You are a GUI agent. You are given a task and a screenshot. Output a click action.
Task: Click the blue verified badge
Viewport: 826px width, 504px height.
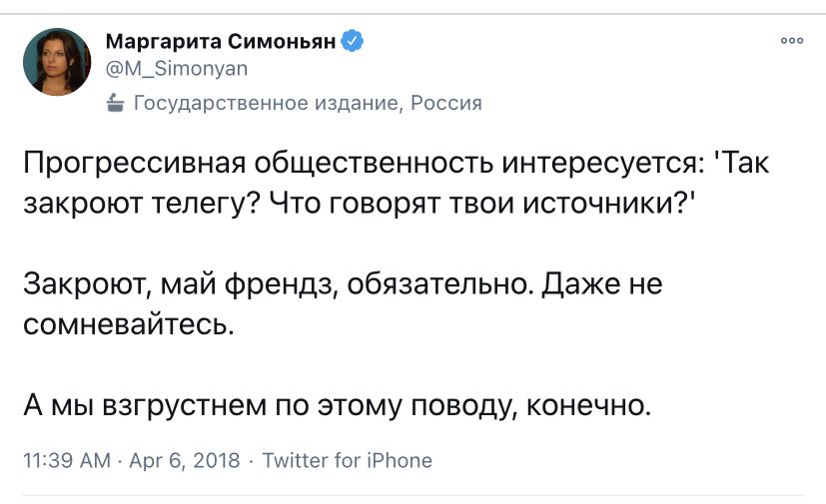tap(353, 41)
